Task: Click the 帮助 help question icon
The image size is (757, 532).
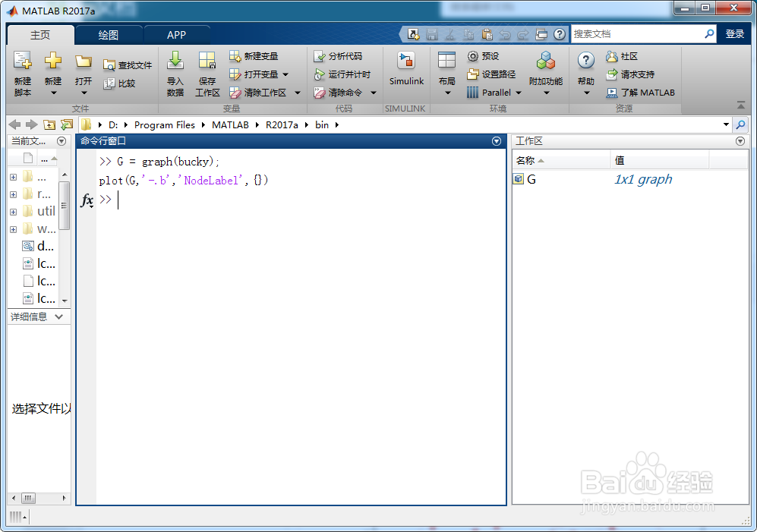Action: tap(585, 61)
